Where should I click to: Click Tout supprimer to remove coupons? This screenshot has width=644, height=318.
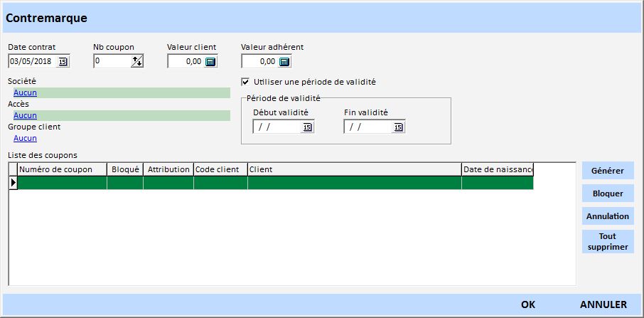607,242
